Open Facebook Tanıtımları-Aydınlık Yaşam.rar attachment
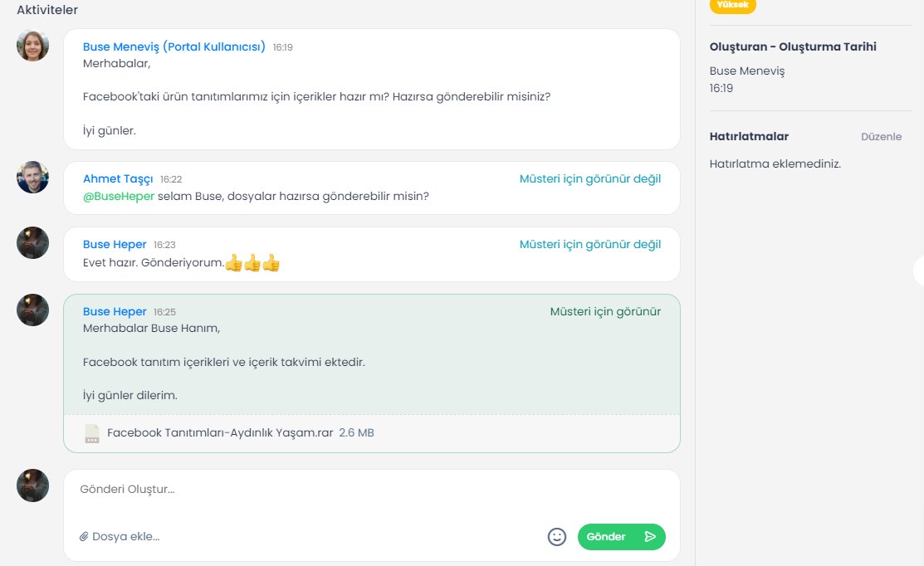The width and height of the screenshot is (924, 566). pyautogui.click(x=220, y=433)
